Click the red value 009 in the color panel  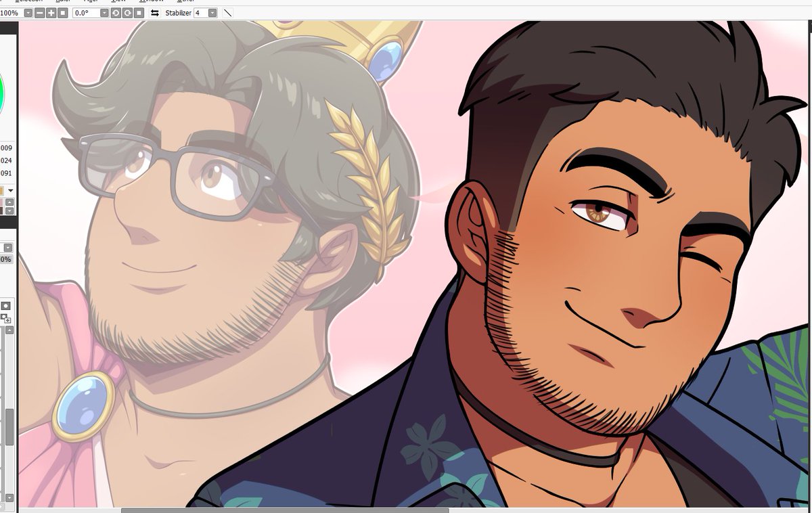click(6, 148)
